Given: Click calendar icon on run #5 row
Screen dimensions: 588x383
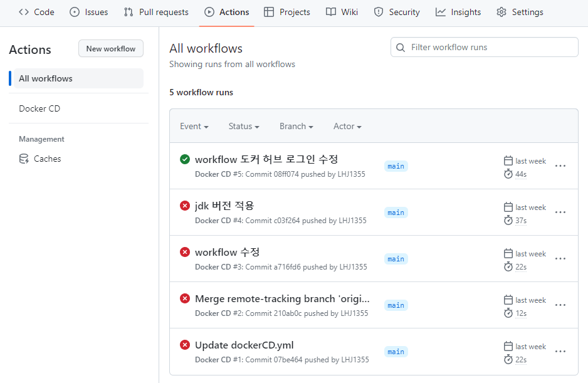Looking at the screenshot, I should (x=508, y=161).
